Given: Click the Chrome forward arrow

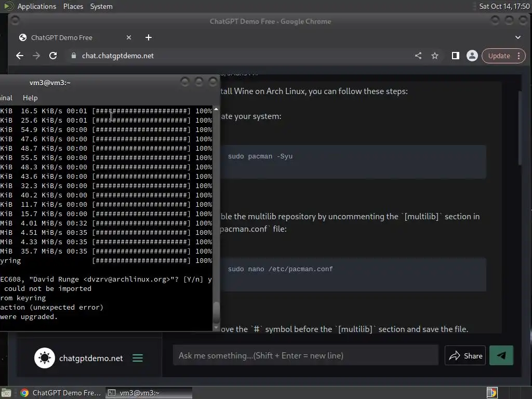Looking at the screenshot, I should (x=36, y=56).
